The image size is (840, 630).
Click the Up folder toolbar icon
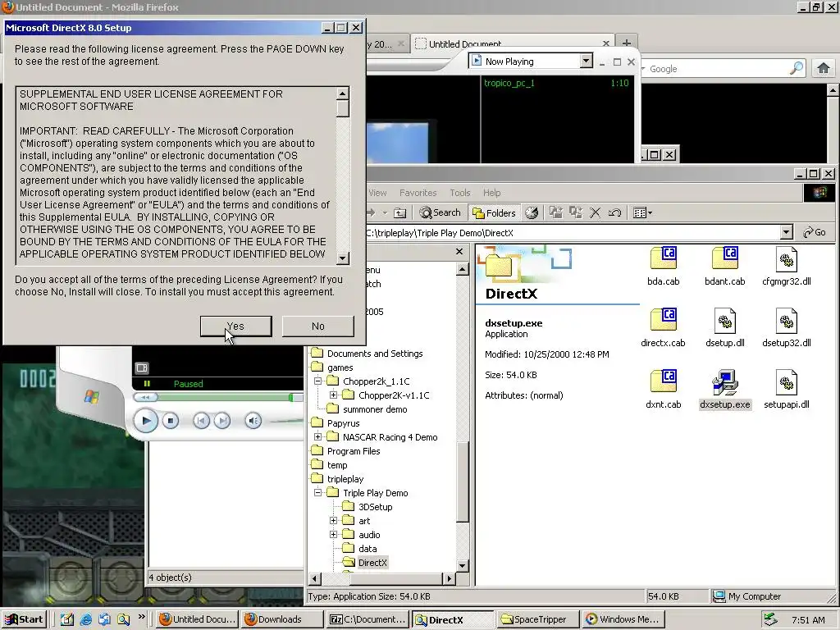399,212
